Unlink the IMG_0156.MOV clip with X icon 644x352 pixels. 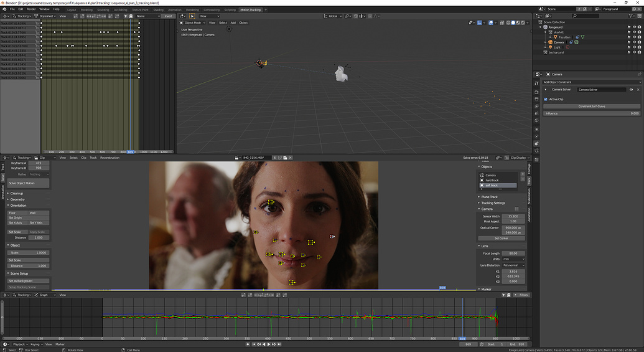pos(291,158)
